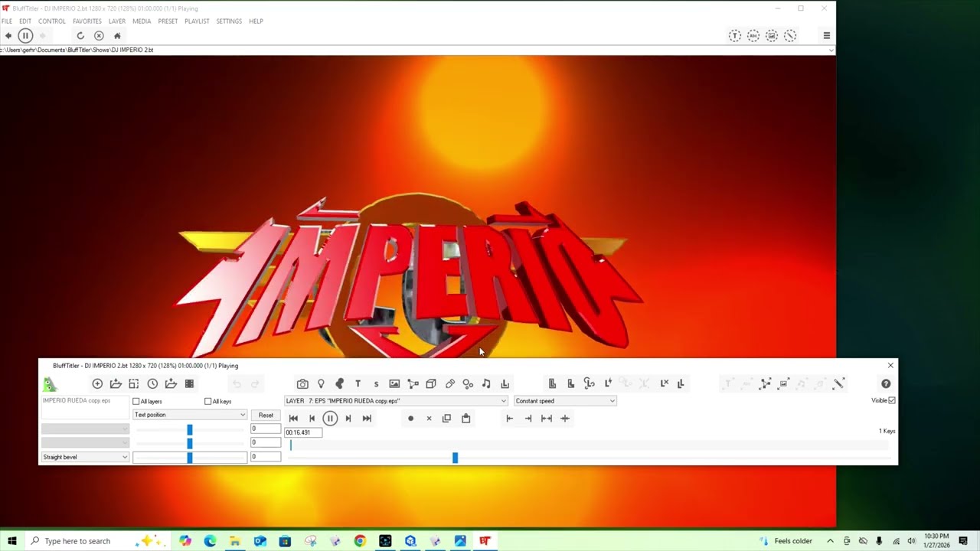Viewport: 980px width, 551px height.
Task: Open the MEDIA menu
Action: [142, 21]
